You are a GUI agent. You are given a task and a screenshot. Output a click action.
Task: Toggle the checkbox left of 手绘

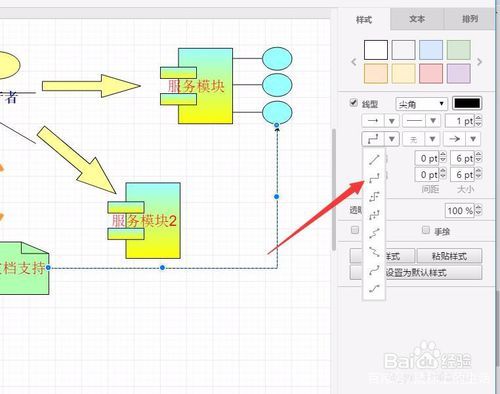tap(355, 230)
